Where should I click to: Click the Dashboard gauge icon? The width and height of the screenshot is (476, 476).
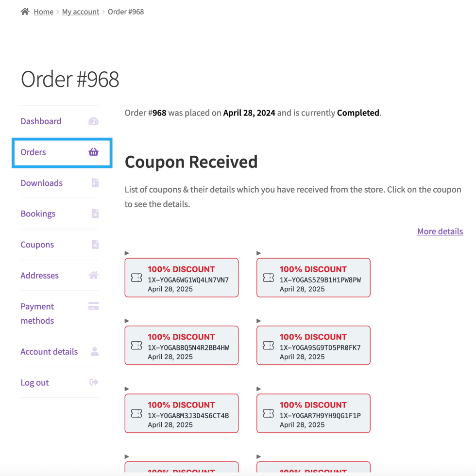tap(94, 121)
